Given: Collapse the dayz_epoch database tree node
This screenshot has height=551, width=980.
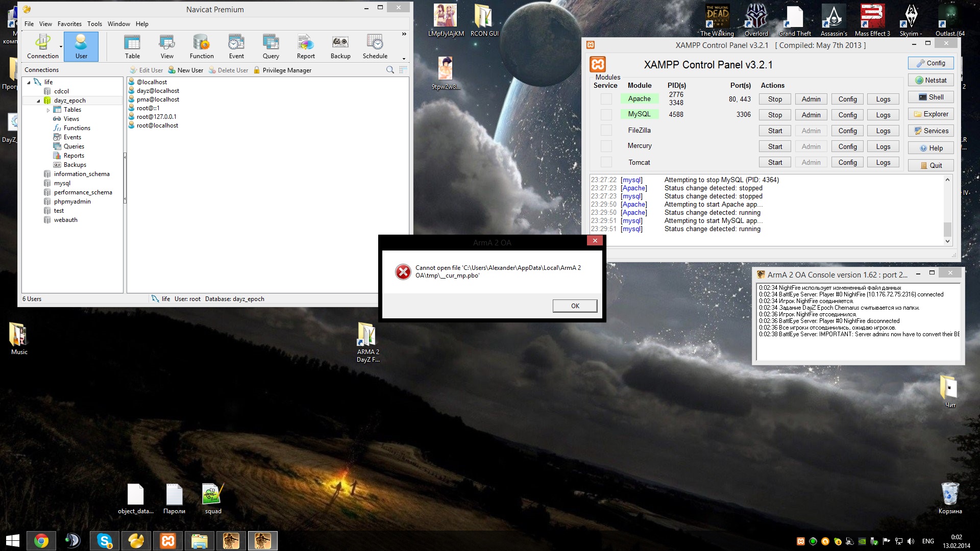Looking at the screenshot, I should tap(38, 101).
